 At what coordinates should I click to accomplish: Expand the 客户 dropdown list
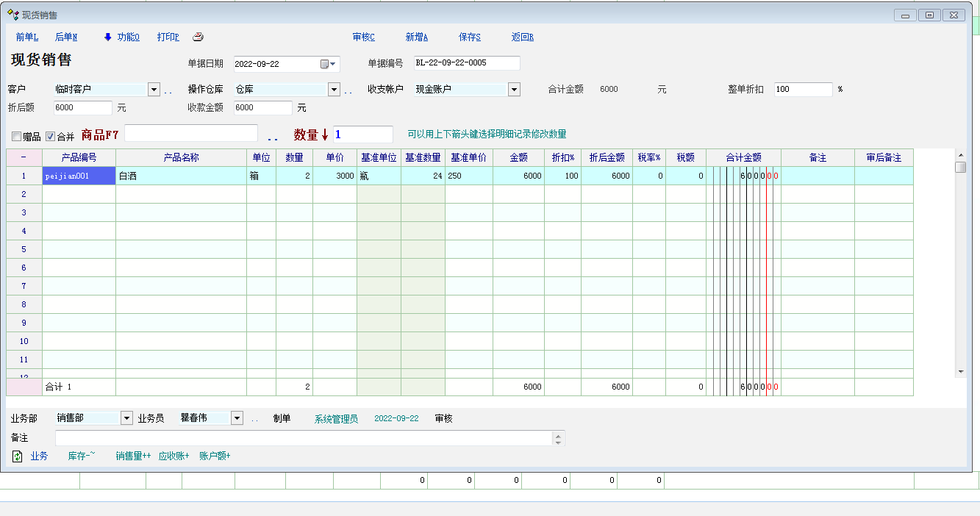pos(154,90)
